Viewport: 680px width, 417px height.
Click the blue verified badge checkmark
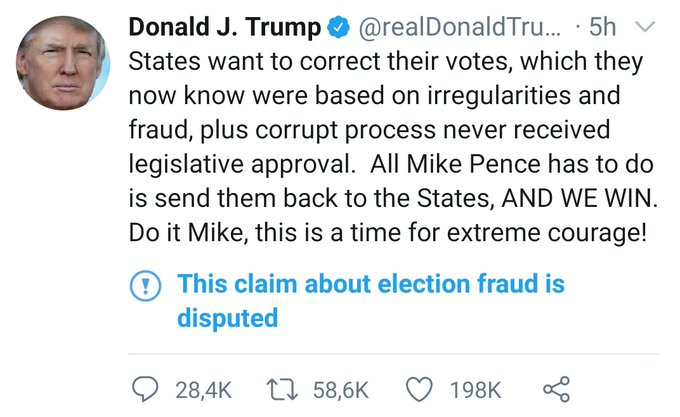click(331, 29)
